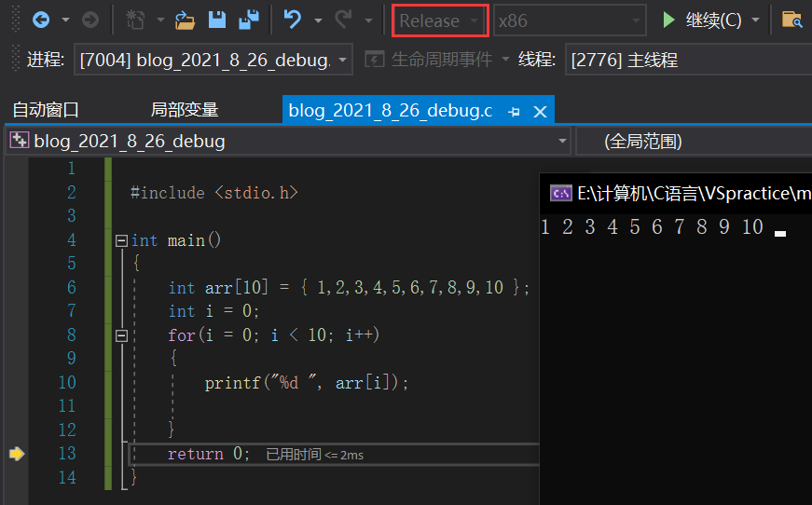Click the 生命周期事件 button
This screenshot has width=812, height=505.
[442, 60]
